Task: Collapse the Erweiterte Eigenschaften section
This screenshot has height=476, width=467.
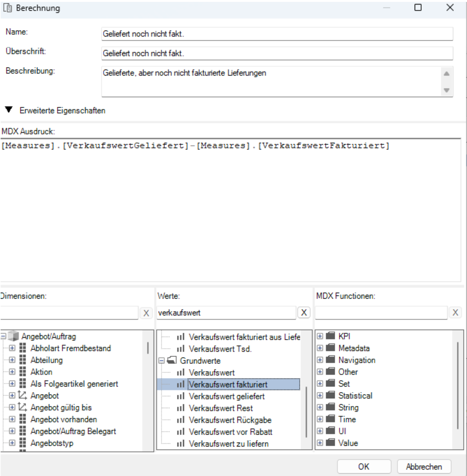Action: point(9,110)
